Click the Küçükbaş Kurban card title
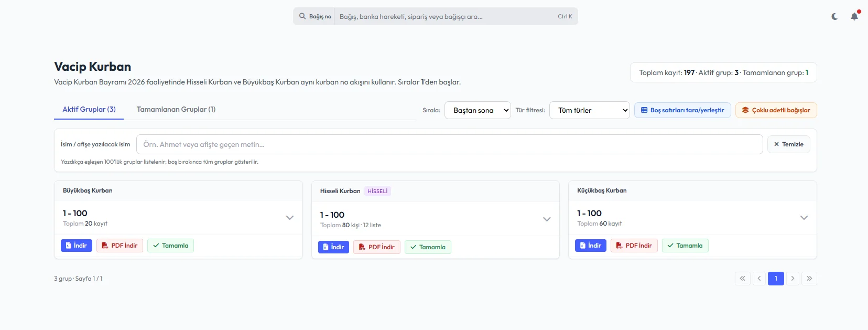 click(x=602, y=190)
